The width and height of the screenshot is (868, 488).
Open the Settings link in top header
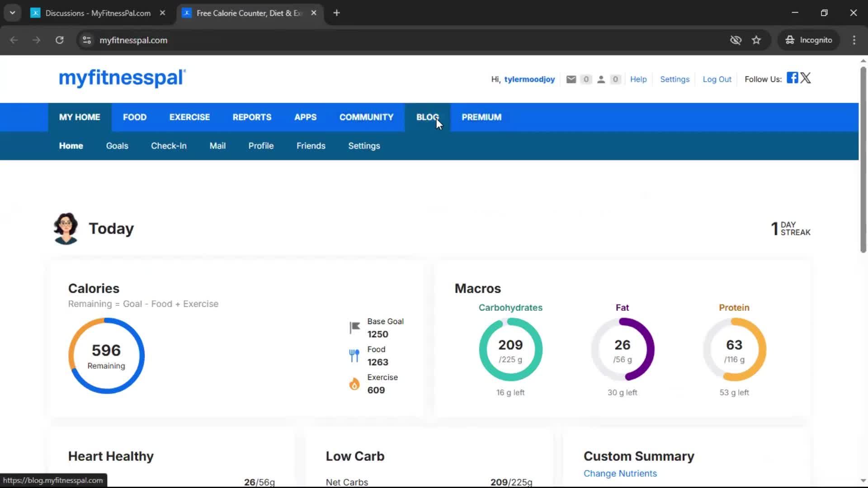675,80
